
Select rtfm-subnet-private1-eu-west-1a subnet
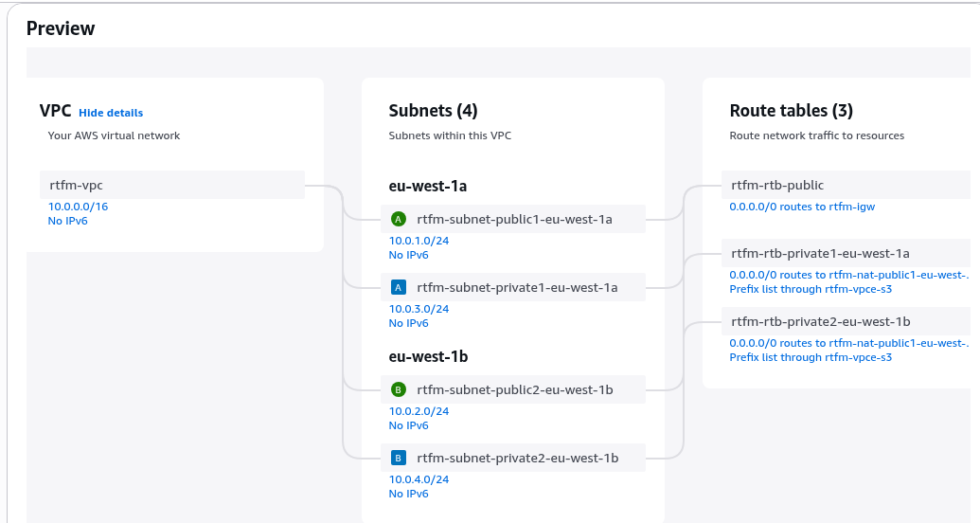click(516, 287)
